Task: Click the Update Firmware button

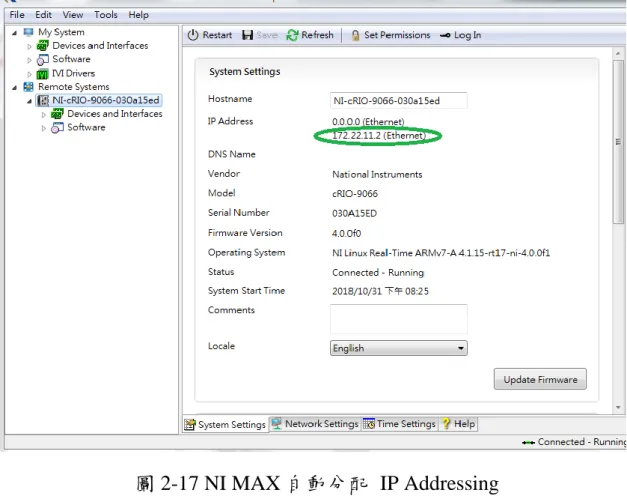Action: pyautogui.click(x=540, y=379)
